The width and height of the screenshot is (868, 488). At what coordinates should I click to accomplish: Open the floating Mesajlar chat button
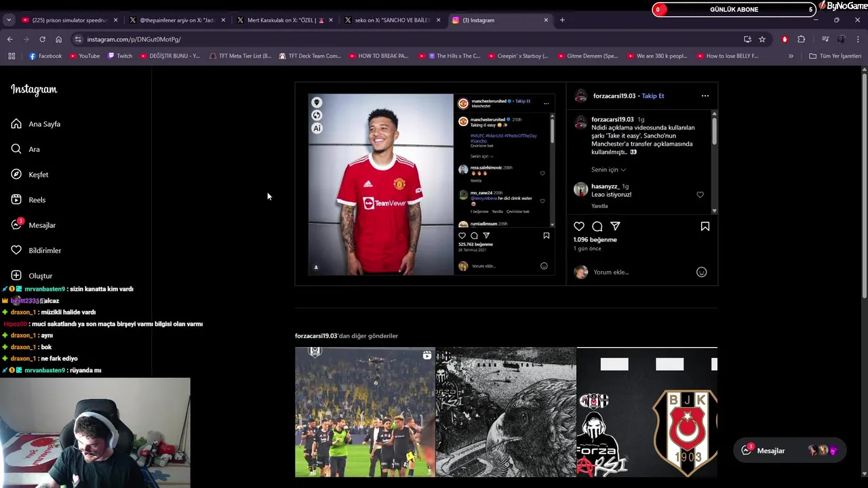pyautogui.click(x=789, y=451)
